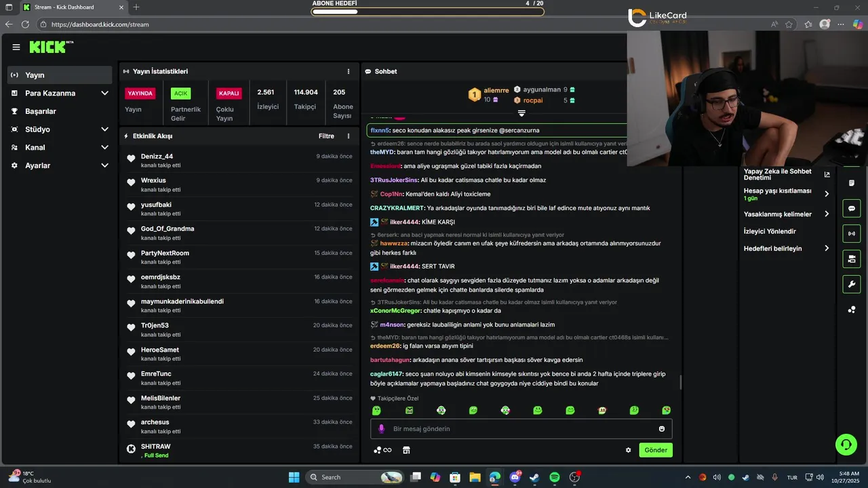The width and height of the screenshot is (868, 488).
Task: Open chat settings gear next to Gönder
Action: tap(628, 450)
